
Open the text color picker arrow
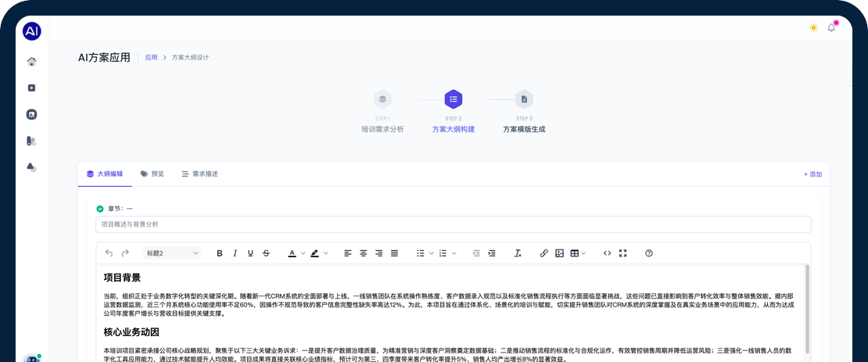tap(303, 253)
